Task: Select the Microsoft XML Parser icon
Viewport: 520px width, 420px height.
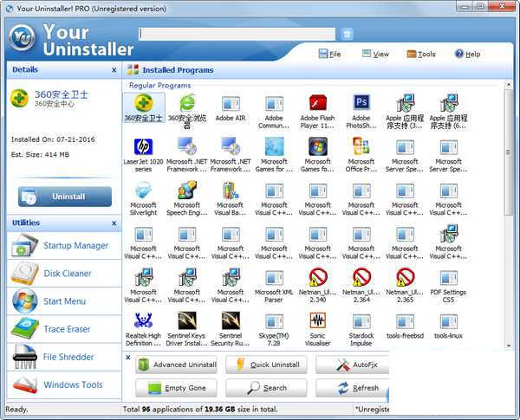Action: point(274,278)
